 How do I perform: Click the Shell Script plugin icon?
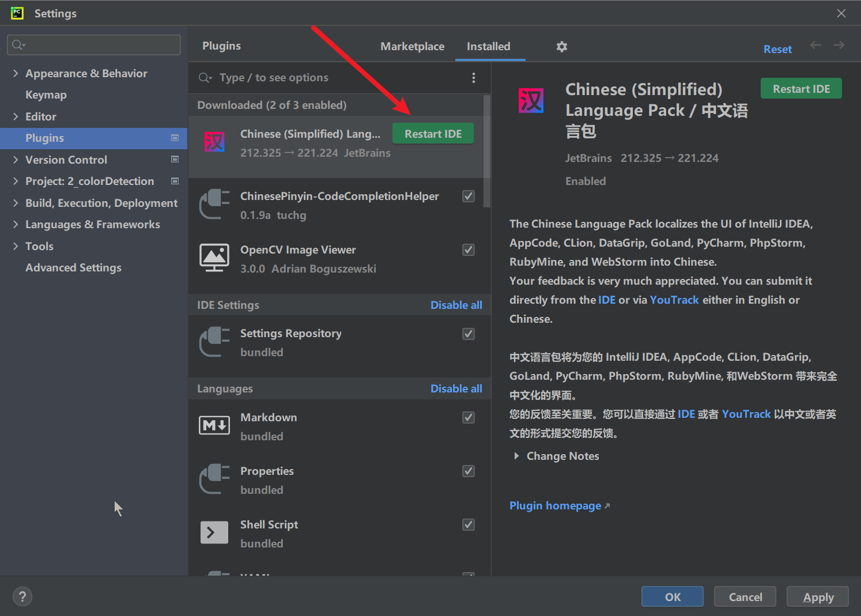tap(214, 533)
